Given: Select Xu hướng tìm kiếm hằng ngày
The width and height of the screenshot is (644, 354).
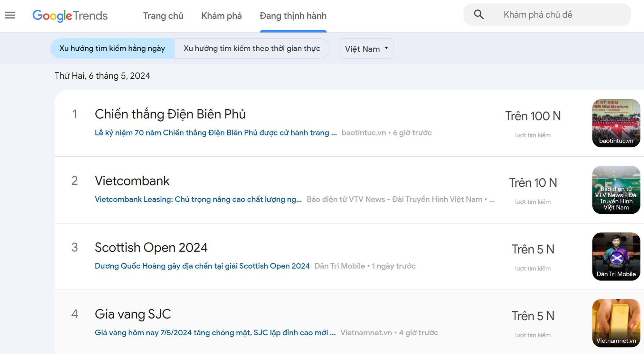Looking at the screenshot, I should pyautogui.click(x=112, y=48).
